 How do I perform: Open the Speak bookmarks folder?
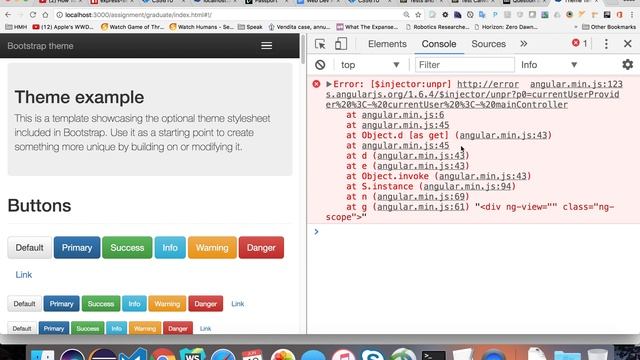(x=250, y=27)
